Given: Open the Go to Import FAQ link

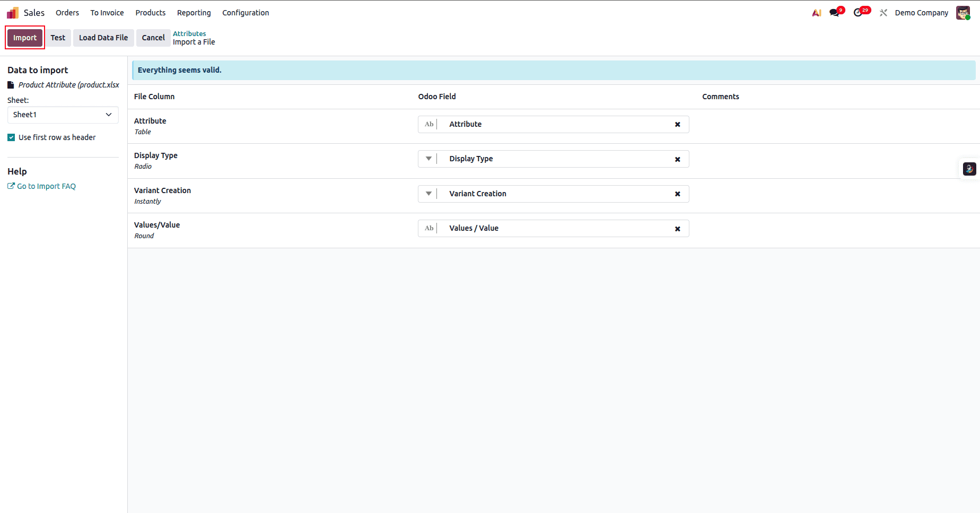Looking at the screenshot, I should (x=46, y=186).
